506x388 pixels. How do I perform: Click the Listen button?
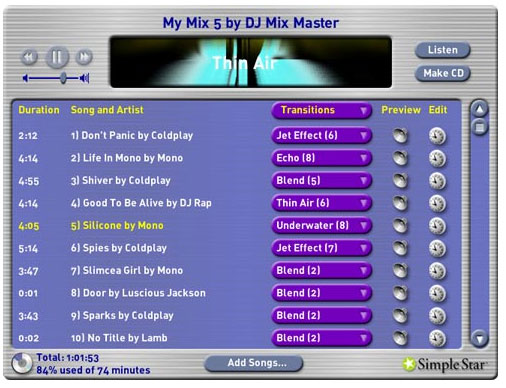(442, 50)
